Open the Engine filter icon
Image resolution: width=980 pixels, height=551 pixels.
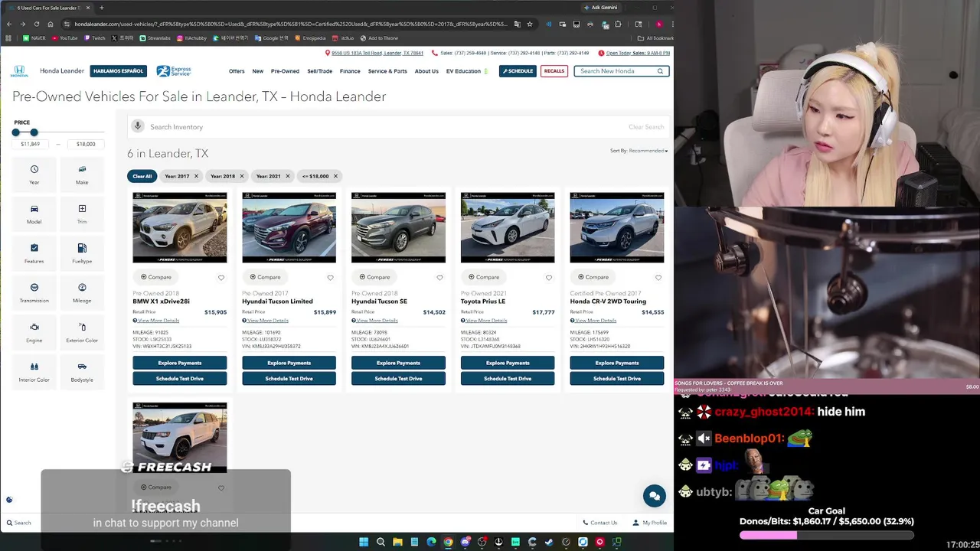(x=34, y=328)
